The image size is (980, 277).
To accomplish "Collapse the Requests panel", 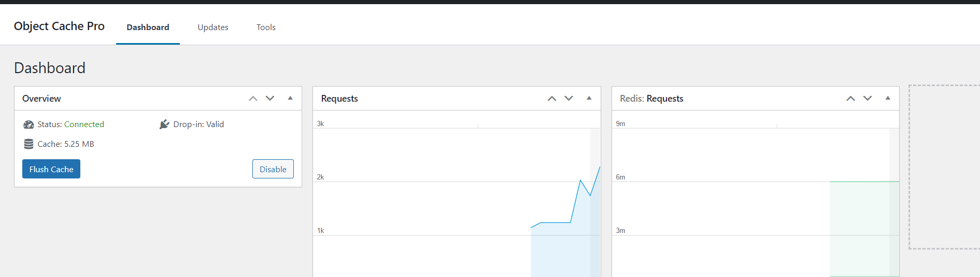I will click(589, 98).
